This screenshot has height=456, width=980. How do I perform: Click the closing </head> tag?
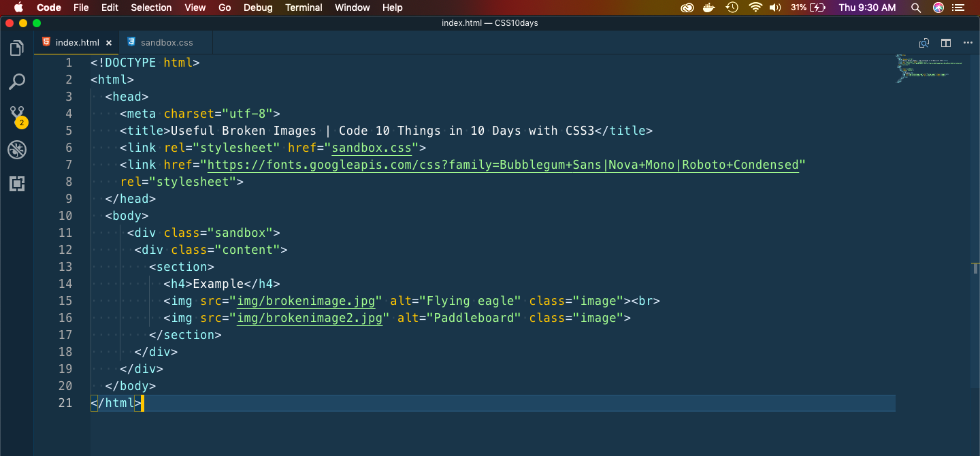(131, 199)
